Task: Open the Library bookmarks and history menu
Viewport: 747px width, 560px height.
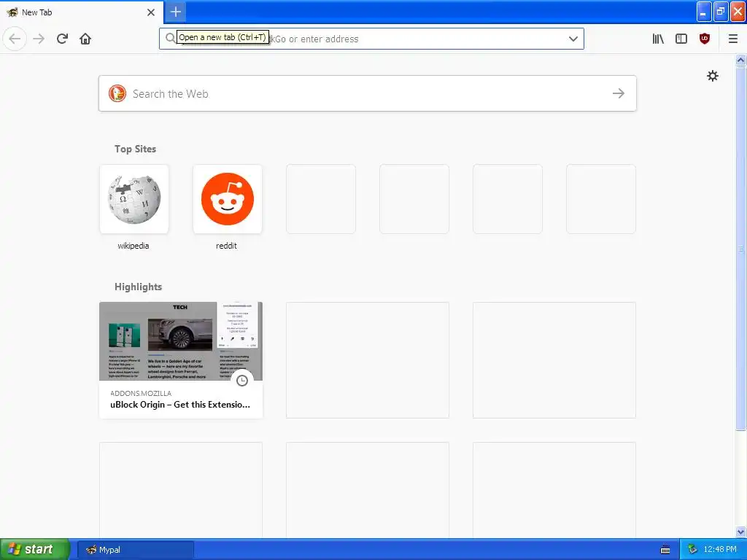Action: point(658,39)
